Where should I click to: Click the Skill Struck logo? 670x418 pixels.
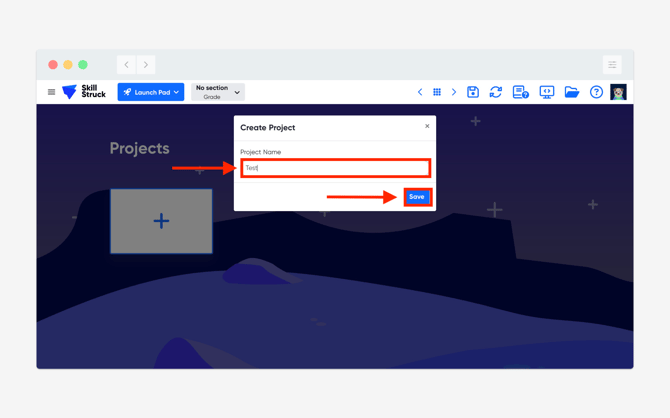point(84,92)
